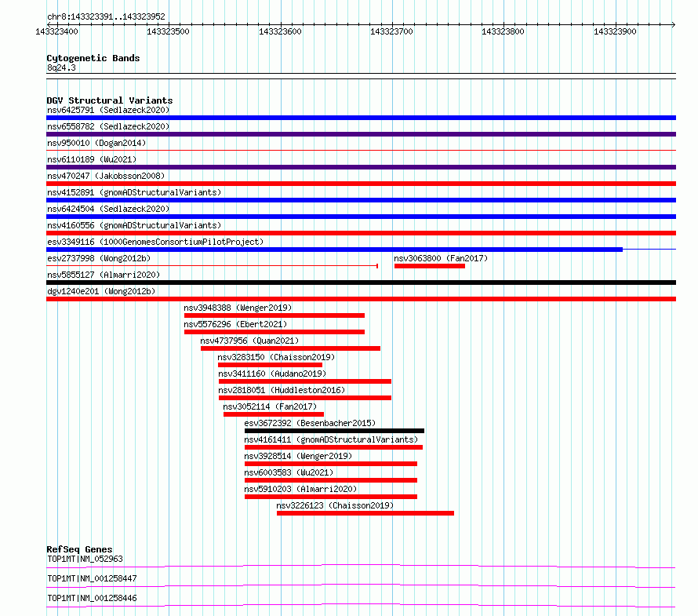Click ruler position 143323900
Screen dimensions: 698x616
click(615, 31)
